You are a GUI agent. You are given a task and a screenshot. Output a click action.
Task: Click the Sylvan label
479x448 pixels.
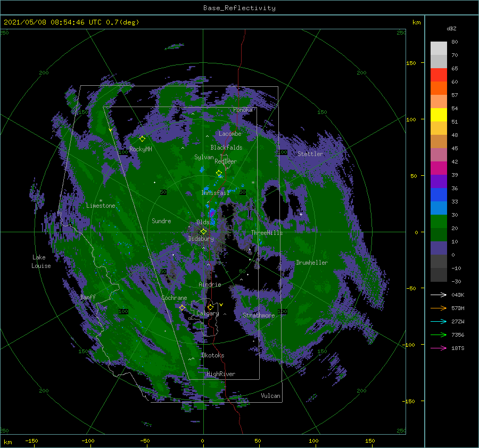click(x=204, y=157)
